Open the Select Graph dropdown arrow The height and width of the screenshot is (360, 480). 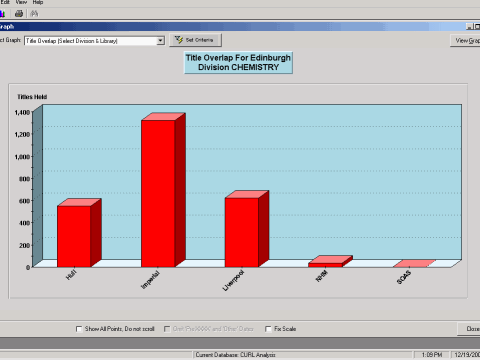[160, 41]
